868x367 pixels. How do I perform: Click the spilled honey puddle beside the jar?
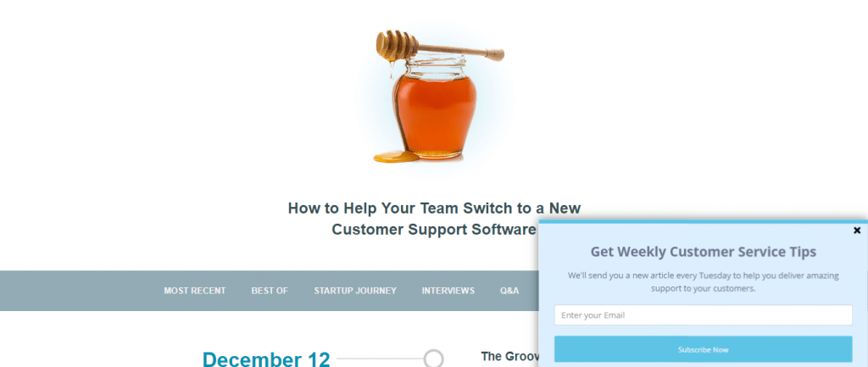396,157
